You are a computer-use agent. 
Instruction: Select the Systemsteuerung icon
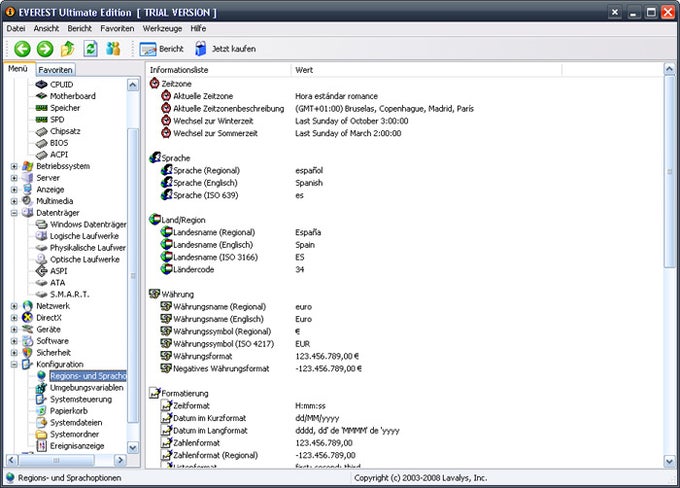[41, 400]
